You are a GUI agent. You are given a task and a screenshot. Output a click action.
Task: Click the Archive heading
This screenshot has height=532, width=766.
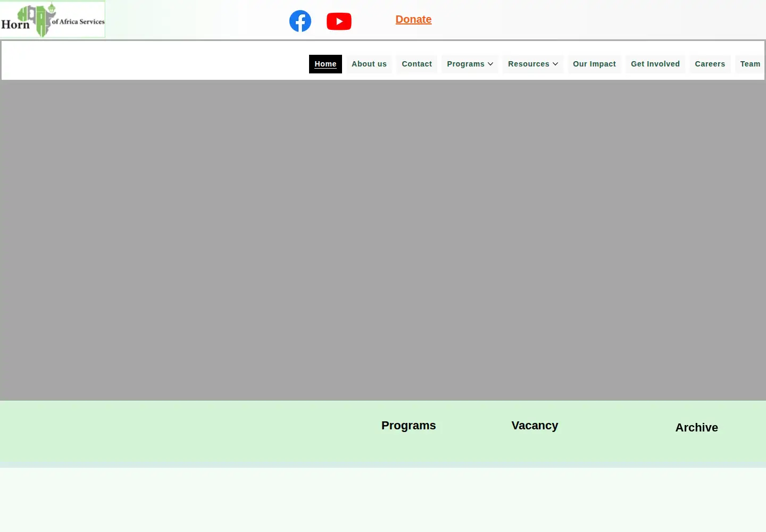point(697,428)
